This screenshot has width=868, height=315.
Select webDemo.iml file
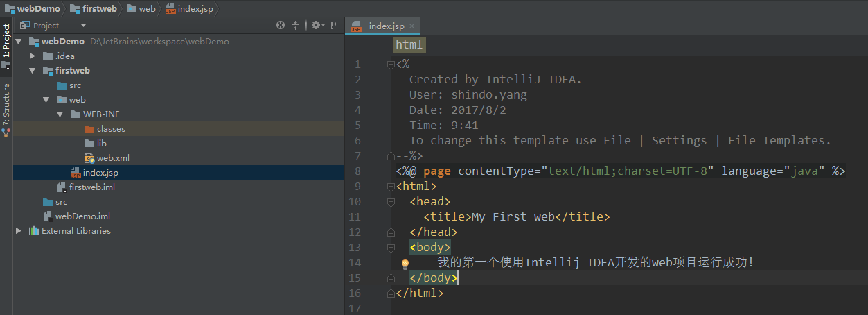(82, 216)
